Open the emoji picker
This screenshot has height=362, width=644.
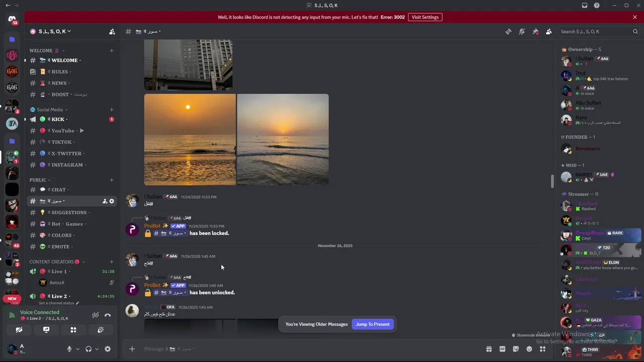click(x=529, y=349)
